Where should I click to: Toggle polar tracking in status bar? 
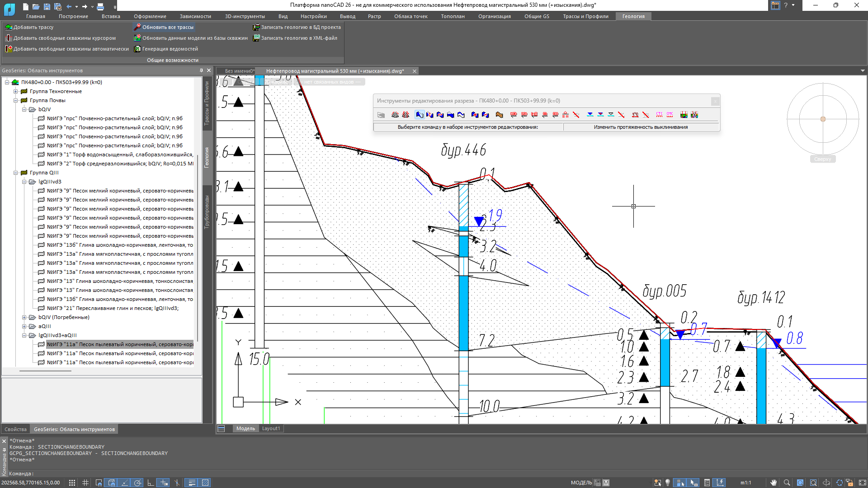click(138, 483)
